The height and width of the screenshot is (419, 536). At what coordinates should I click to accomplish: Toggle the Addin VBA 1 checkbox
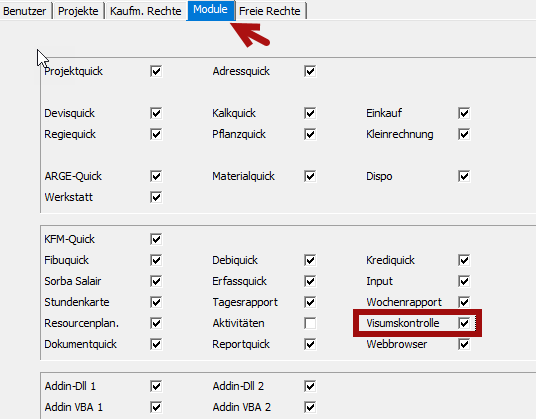pos(156,407)
